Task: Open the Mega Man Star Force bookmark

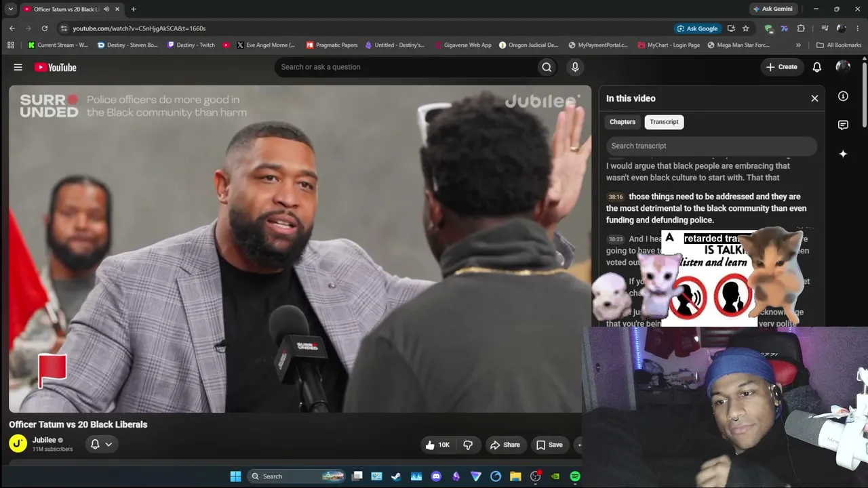Action: pos(738,45)
